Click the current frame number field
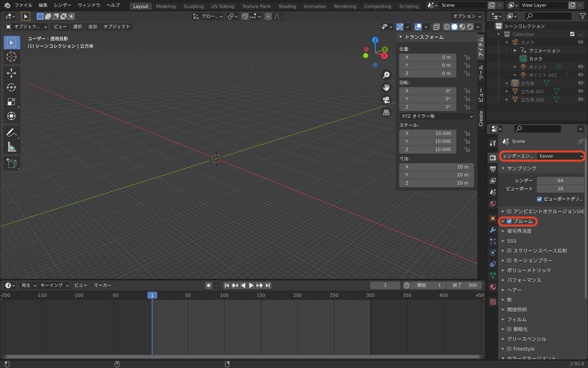 [385, 285]
